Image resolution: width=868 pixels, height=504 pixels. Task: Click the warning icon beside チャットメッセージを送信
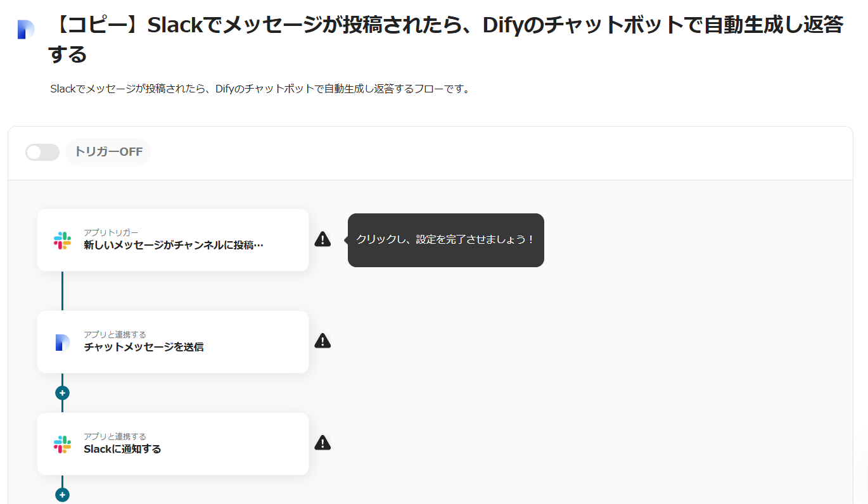tap(322, 341)
